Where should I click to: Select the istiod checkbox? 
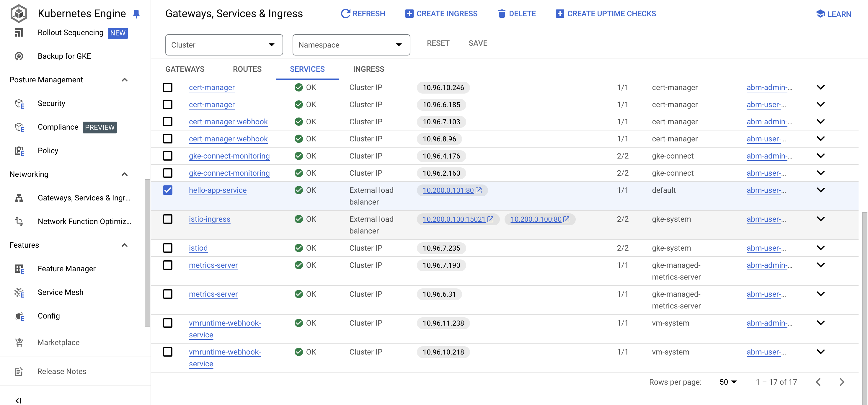click(x=167, y=248)
